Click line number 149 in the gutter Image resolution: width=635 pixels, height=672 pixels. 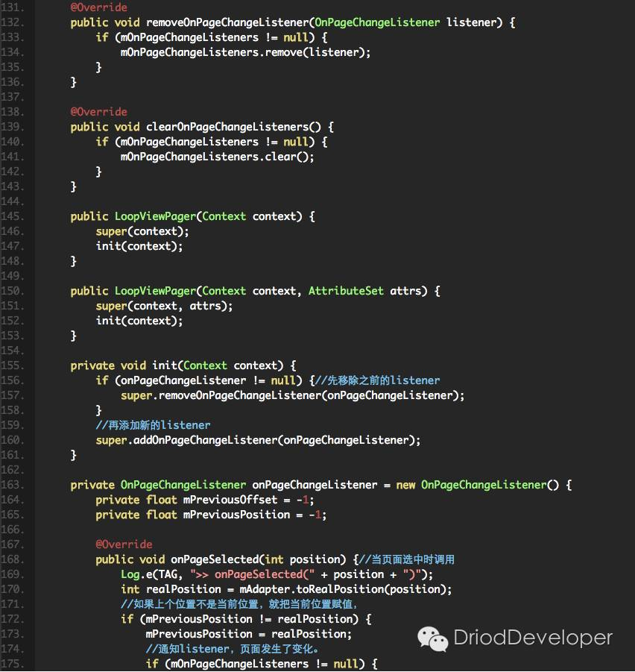coord(12,276)
